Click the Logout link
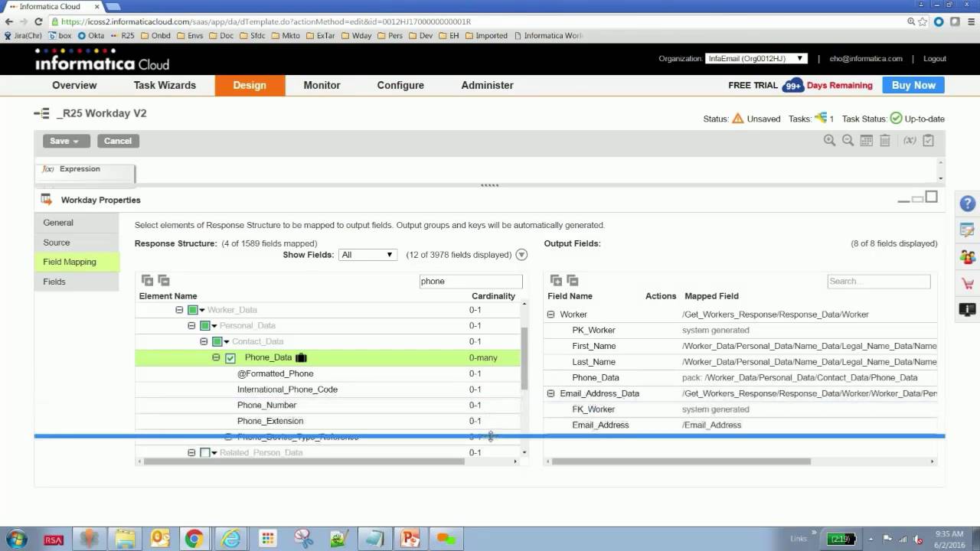This screenshot has width=980, height=551. [x=935, y=59]
